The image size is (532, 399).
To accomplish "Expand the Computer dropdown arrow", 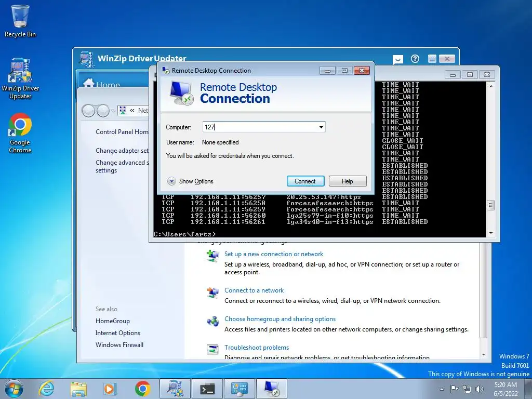I will click(321, 127).
